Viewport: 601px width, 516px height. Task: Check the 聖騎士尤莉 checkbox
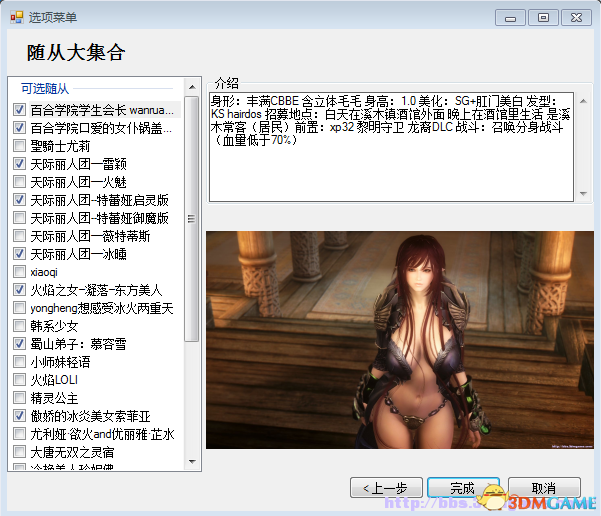tap(19, 146)
